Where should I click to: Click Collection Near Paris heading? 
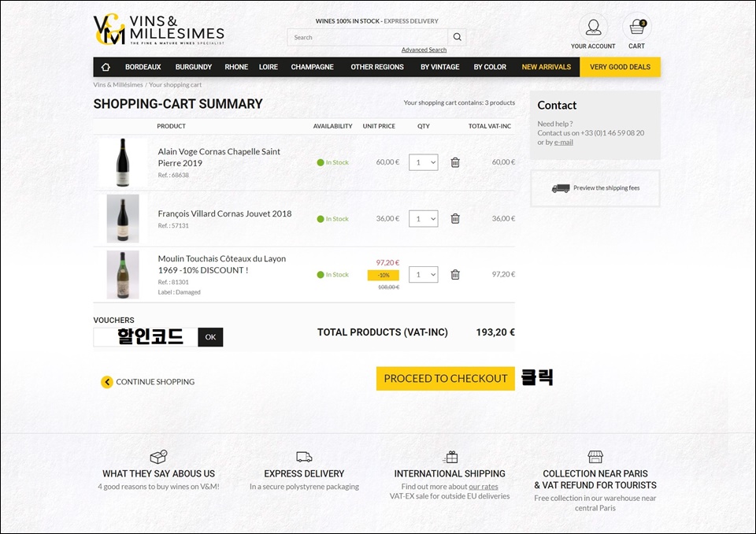(x=595, y=480)
